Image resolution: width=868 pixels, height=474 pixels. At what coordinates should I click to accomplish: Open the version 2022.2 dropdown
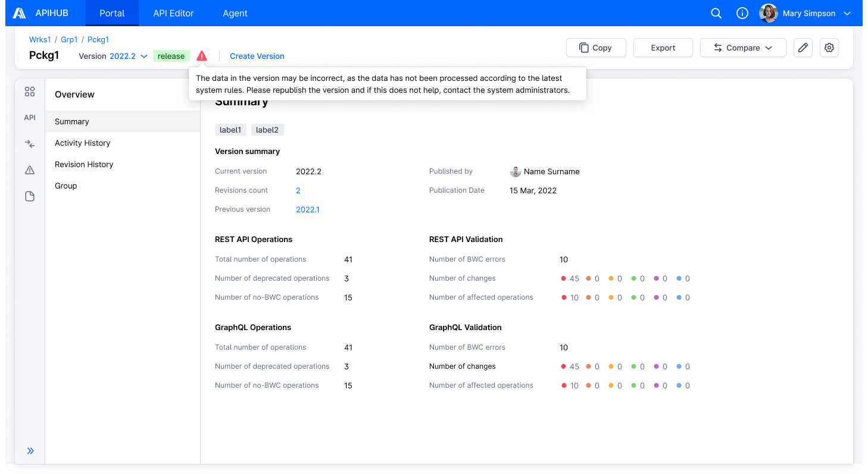[x=129, y=56]
